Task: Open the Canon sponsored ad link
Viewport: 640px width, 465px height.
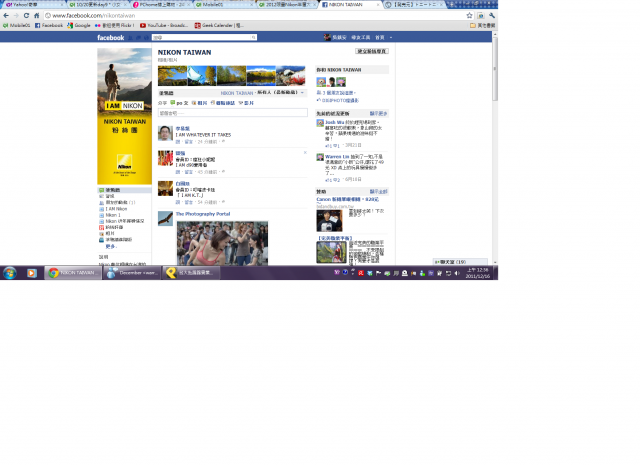Action: tap(347, 200)
